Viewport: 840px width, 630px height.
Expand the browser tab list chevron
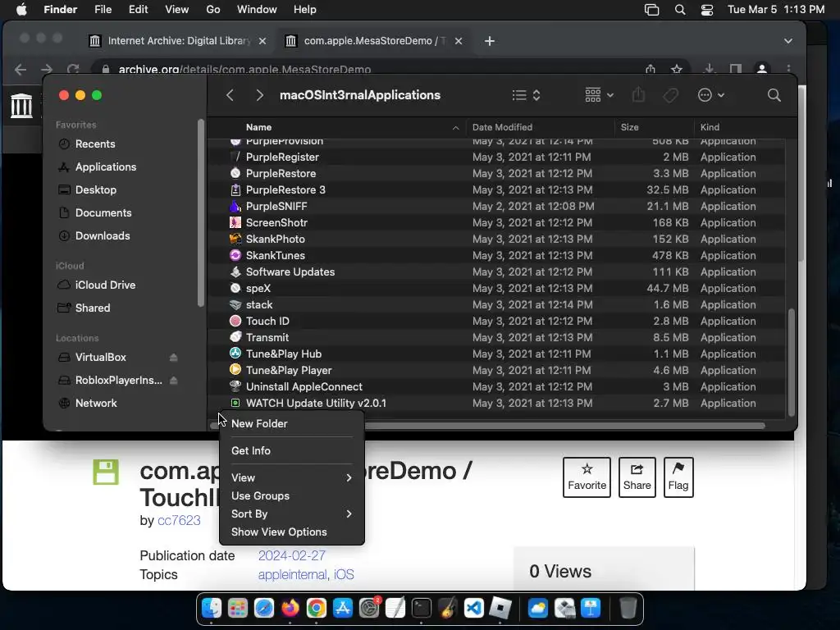coord(787,41)
